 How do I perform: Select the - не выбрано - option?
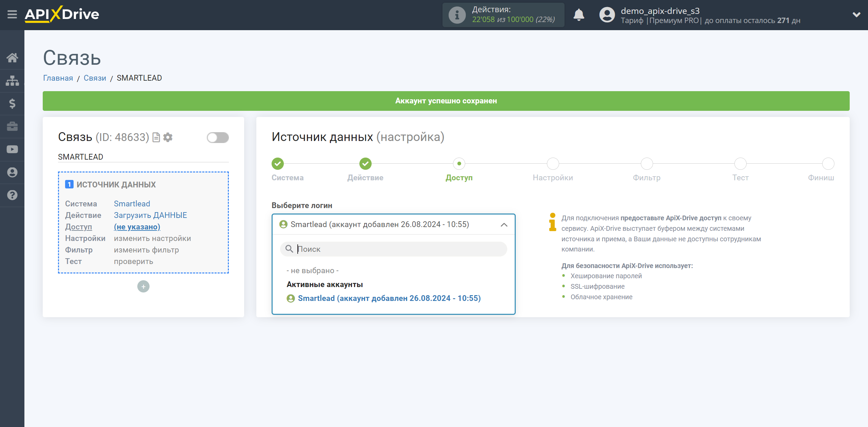pyautogui.click(x=313, y=270)
